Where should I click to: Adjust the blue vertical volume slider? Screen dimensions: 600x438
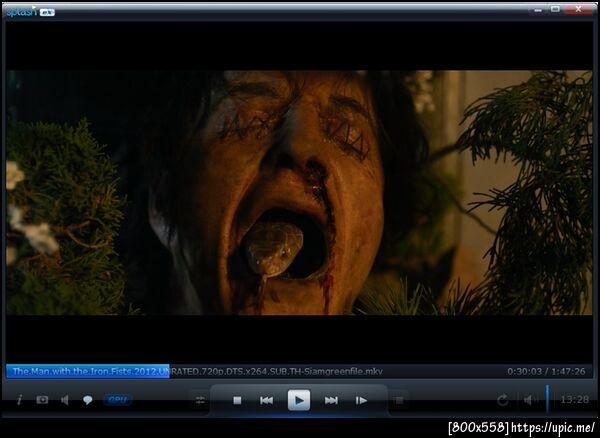pyautogui.click(x=547, y=400)
